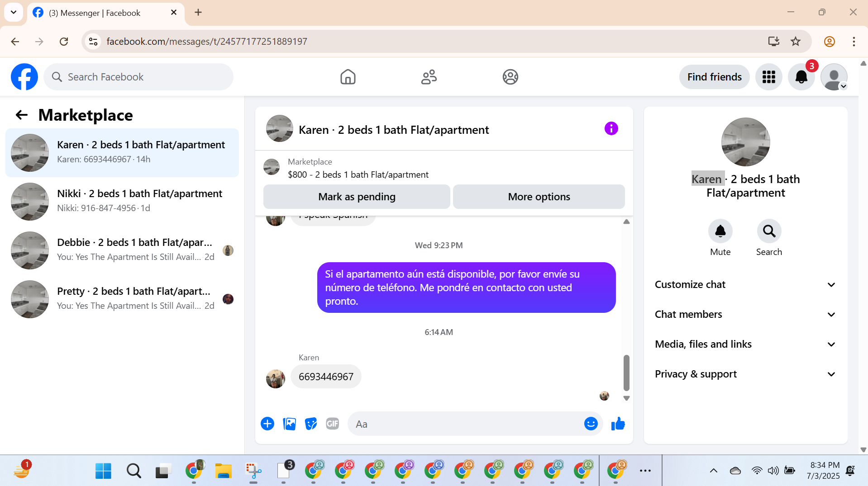
Task: Expand Chat members section
Action: coord(745,315)
